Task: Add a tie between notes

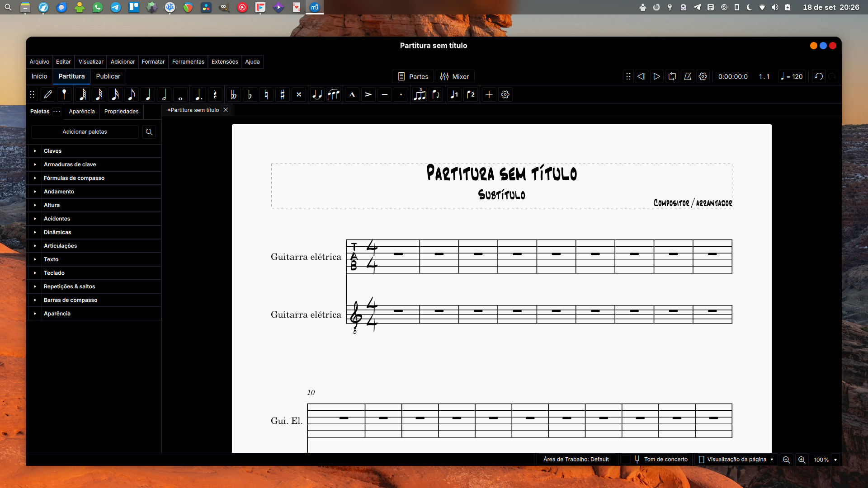Action: click(317, 94)
